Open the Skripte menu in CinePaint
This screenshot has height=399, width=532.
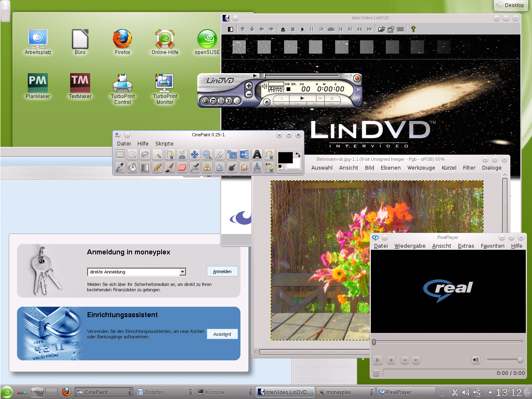click(x=164, y=143)
